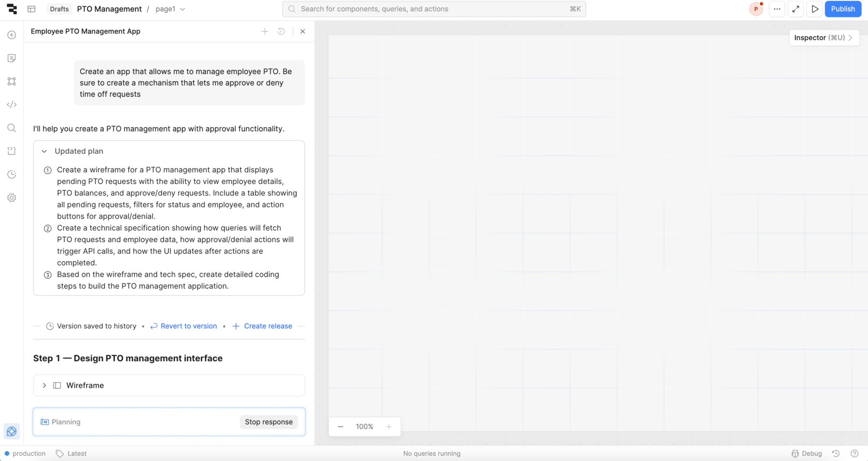Toggle the AI assistant icon at sidebar bottom

pyautogui.click(x=12, y=431)
